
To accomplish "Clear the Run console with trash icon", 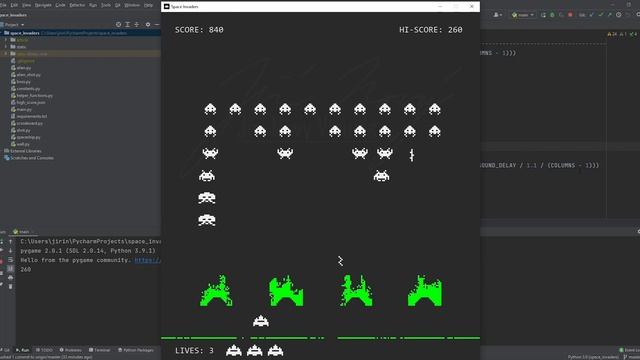I will pos(11,287).
